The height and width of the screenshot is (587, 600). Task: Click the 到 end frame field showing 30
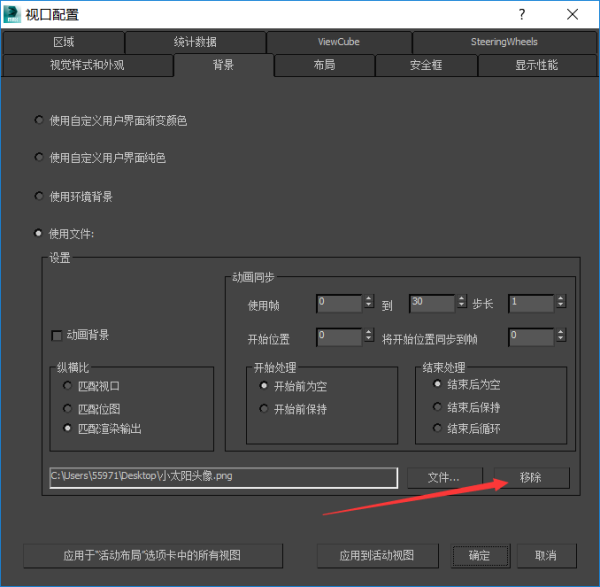point(432,303)
